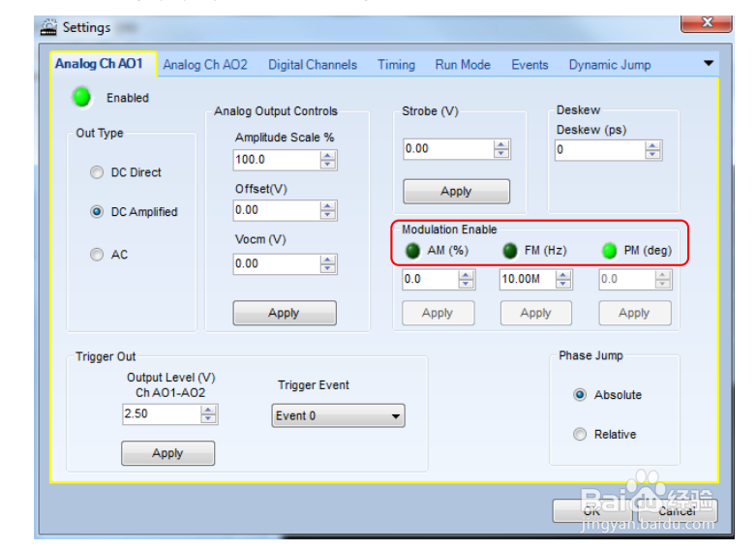Apply the FM modulation value
Viewport: 756px width, 550px height.
(x=535, y=313)
